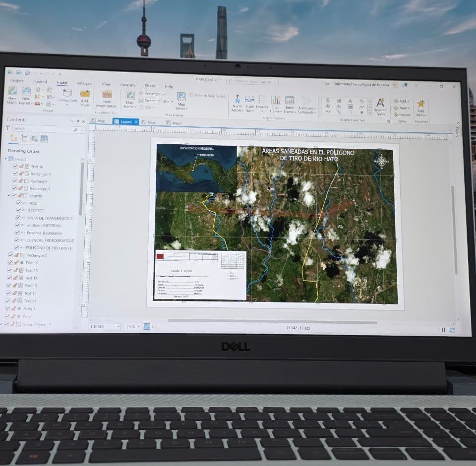Viewport: 476px width, 466px height.
Task: Switch to the Analysis ribbon tab
Action: click(84, 83)
